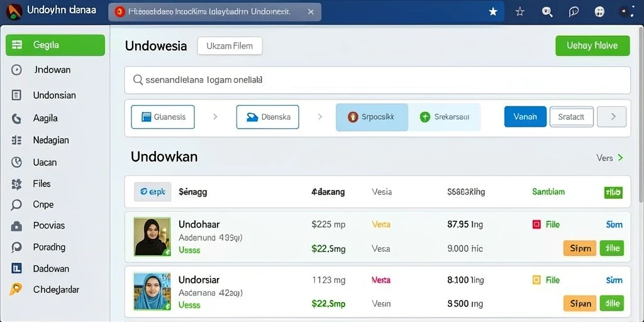Image resolution: width=644 pixels, height=322 pixels.
Task: Toggle the yellow File checkbox in Undorsiar row
Action: point(536,280)
